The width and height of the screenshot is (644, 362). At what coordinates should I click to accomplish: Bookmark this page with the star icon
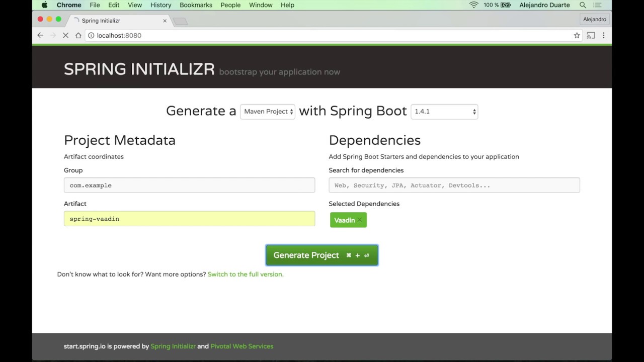[577, 35]
